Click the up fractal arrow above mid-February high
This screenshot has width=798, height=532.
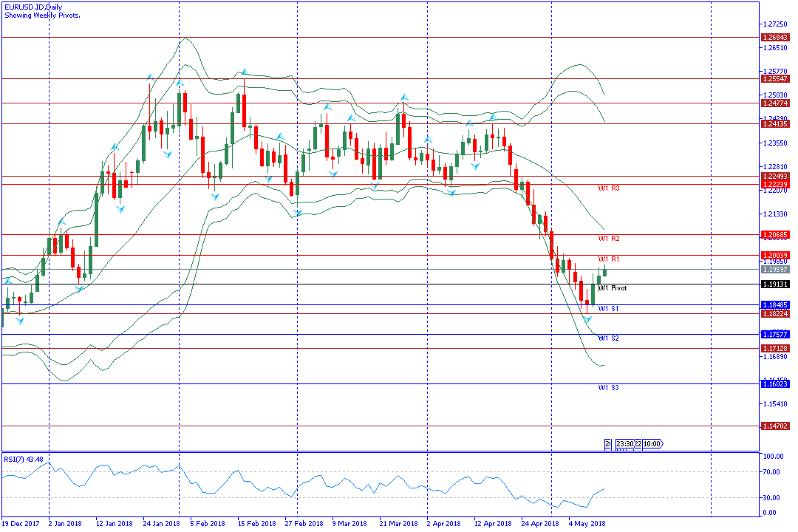(x=244, y=72)
